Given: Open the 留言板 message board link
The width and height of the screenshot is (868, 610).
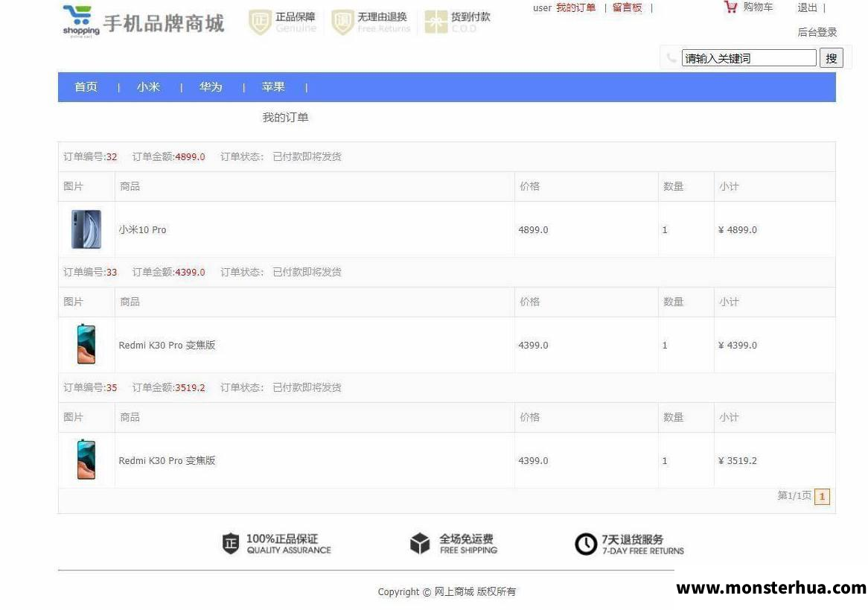Looking at the screenshot, I should (x=628, y=7).
